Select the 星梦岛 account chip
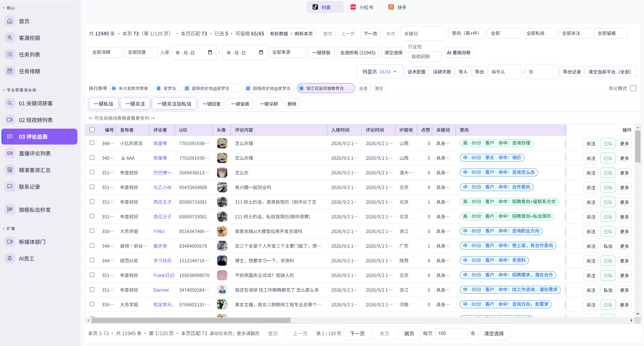 point(167,88)
